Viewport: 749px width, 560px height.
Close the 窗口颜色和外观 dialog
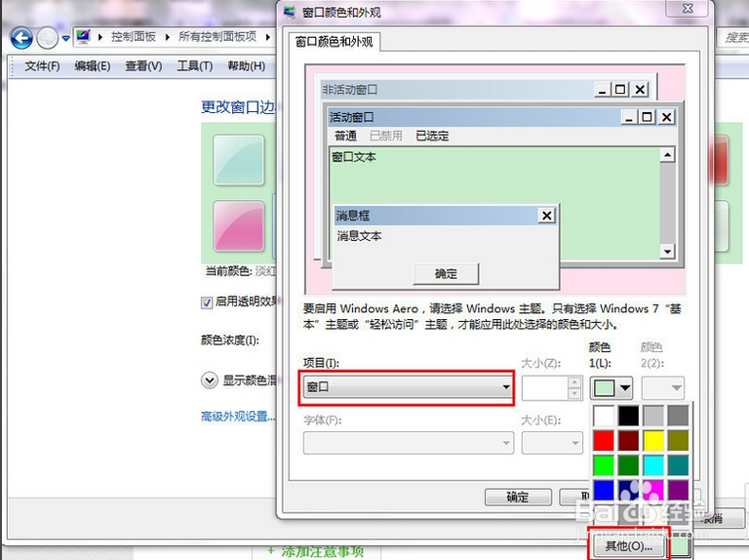[687, 9]
